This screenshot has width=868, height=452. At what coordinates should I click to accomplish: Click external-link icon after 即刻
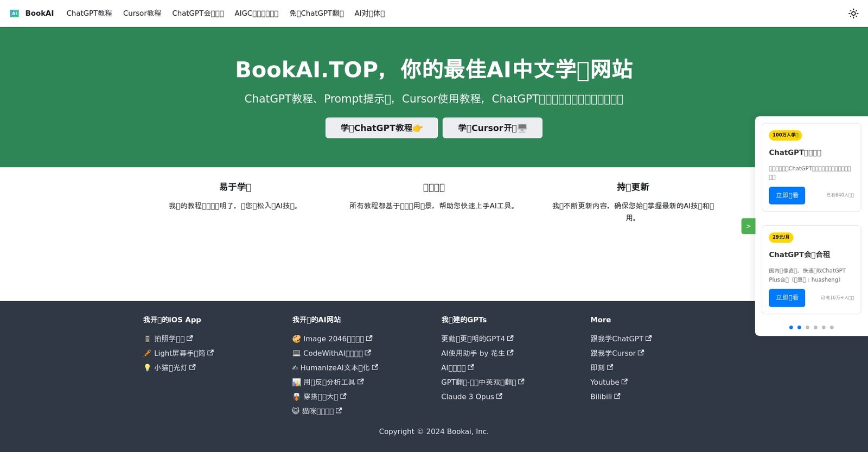click(610, 367)
